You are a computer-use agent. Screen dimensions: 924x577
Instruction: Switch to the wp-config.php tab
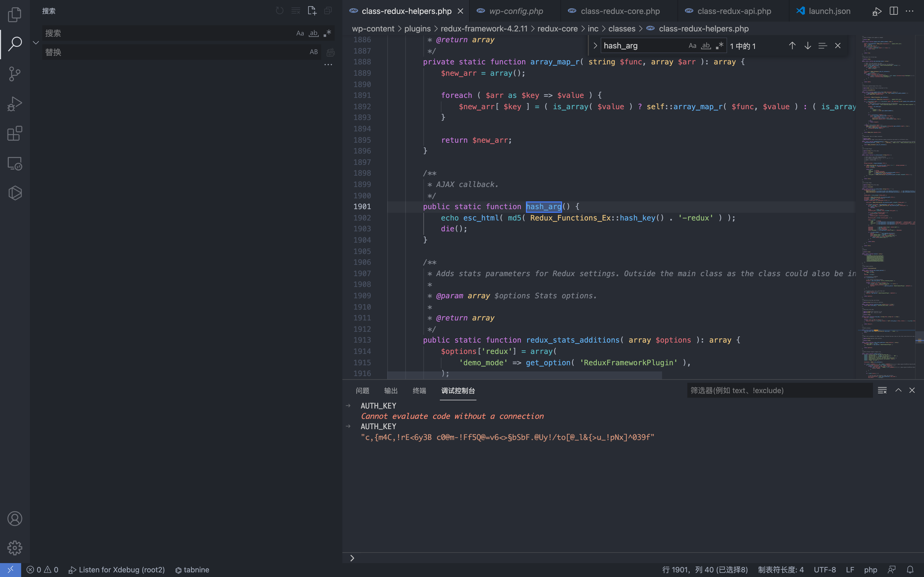coord(516,11)
